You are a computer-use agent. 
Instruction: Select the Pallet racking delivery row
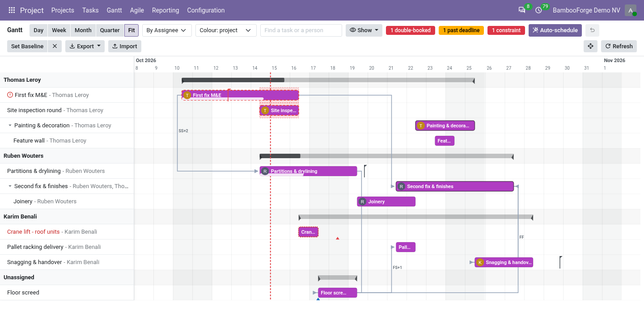coord(67,247)
